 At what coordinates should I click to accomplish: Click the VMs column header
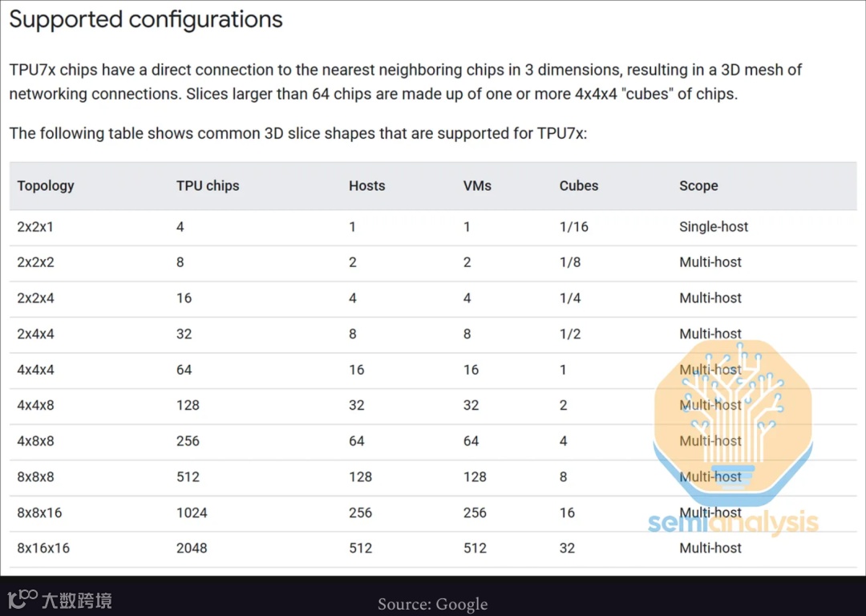pos(477,185)
